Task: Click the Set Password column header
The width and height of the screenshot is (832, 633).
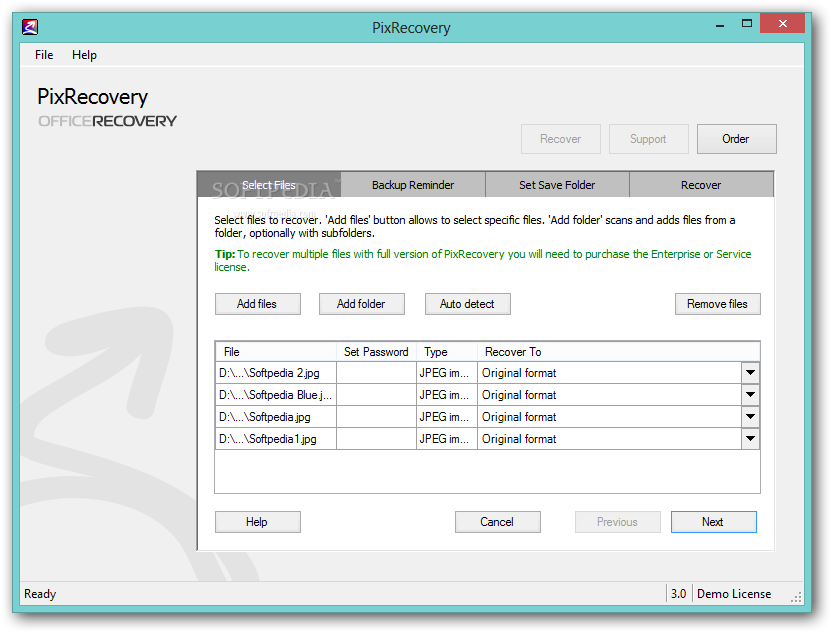Action: 376,352
